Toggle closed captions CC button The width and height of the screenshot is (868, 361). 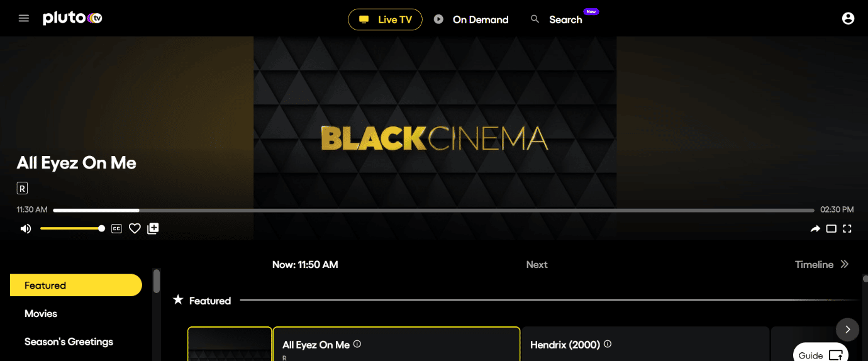click(116, 229)
